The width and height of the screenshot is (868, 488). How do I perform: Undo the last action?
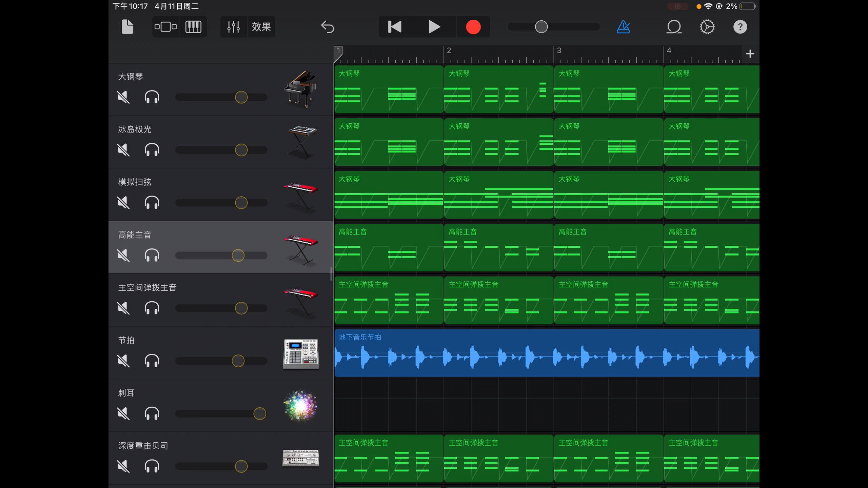point(328,27)
